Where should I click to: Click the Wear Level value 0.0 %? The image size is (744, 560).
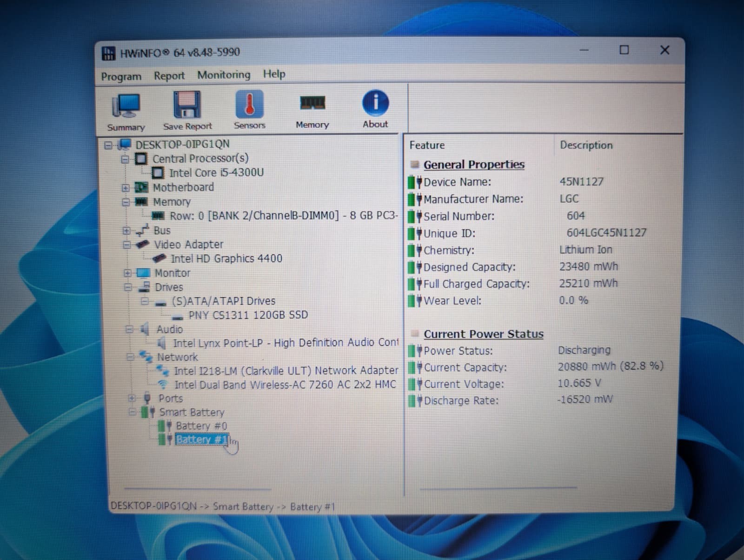pos(574,300)
